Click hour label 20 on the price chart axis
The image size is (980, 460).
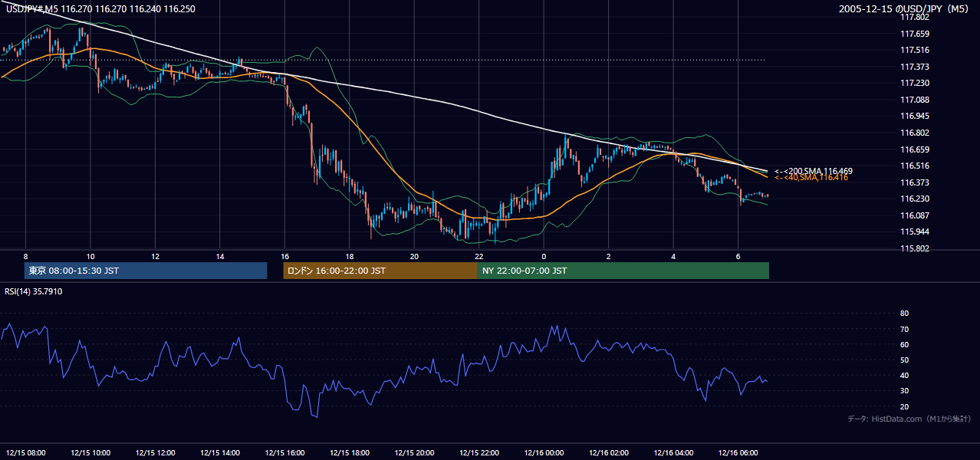click(x=414, y=256)
